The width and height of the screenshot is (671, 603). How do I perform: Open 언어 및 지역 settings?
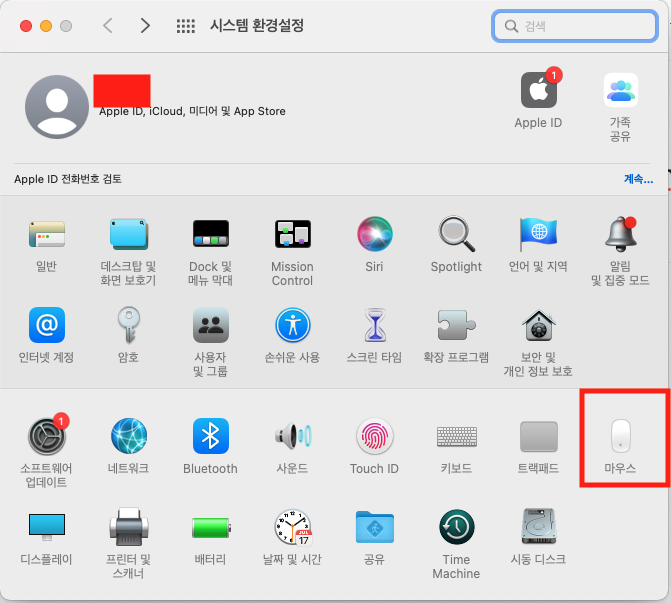point(538,234)
